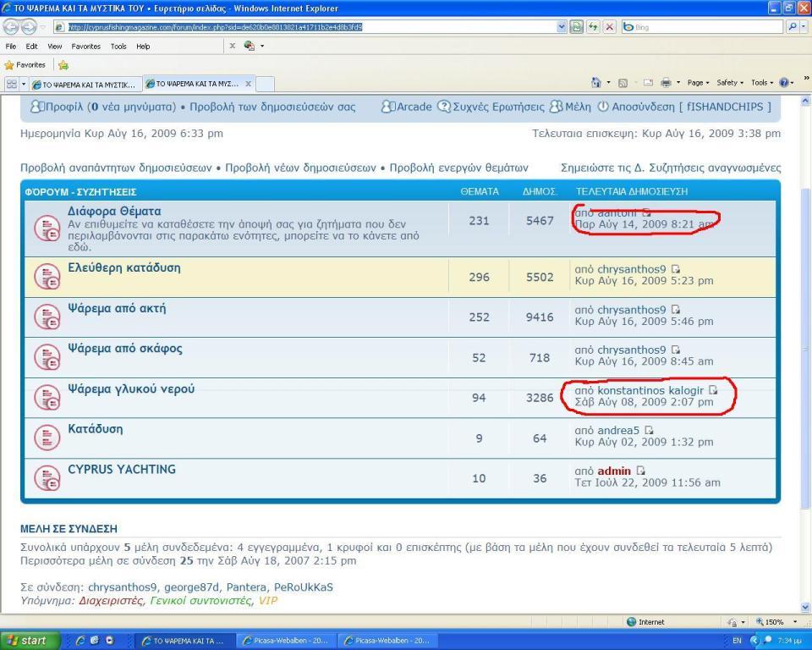Click the Bing search magnifier button

(793, 27)
